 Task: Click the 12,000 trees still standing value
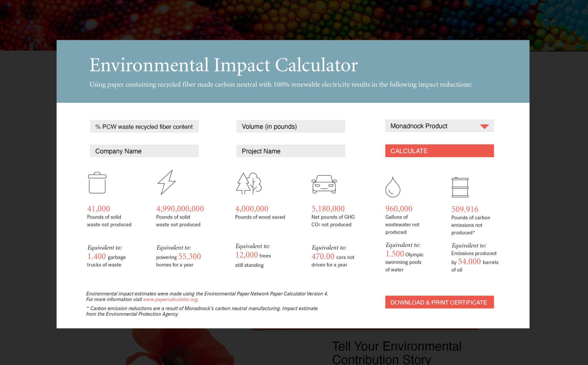[x=247, y=255]
